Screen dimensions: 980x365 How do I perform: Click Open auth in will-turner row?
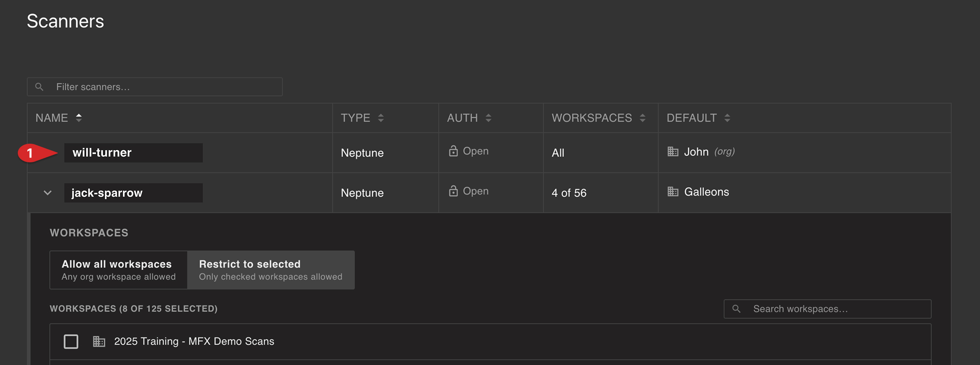coord(476,151)
